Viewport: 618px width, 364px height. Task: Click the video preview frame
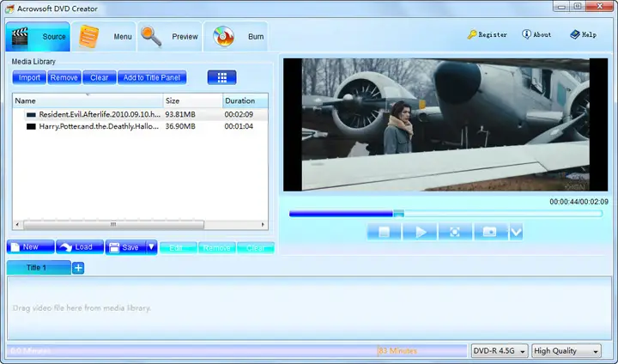[445, 124]
